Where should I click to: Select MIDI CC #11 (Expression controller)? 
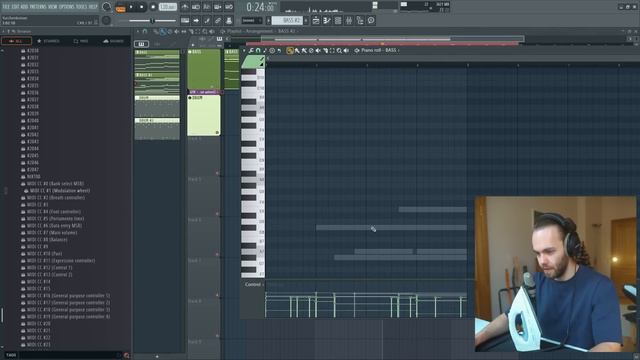tap(58, 260)
